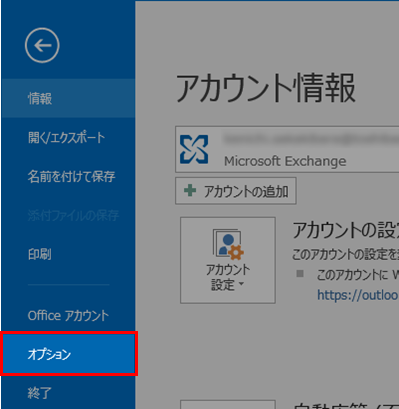399x409 pixels.
Task: Open Office アカウント in the sidebar
Action: tap(68, 315)
